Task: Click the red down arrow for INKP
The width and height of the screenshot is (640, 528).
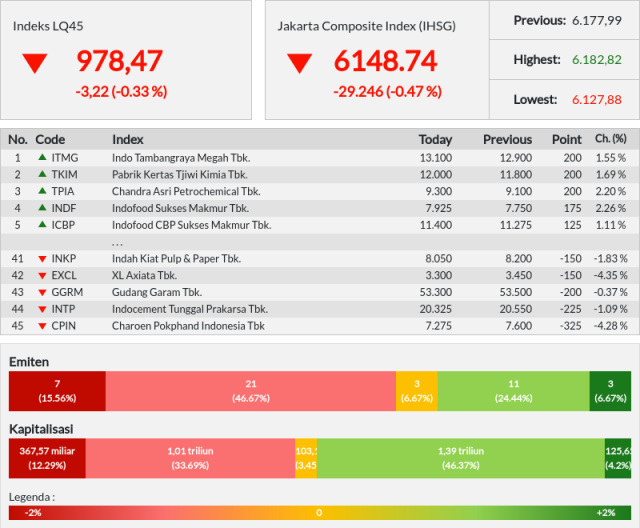Action: (x=42, y=258)
